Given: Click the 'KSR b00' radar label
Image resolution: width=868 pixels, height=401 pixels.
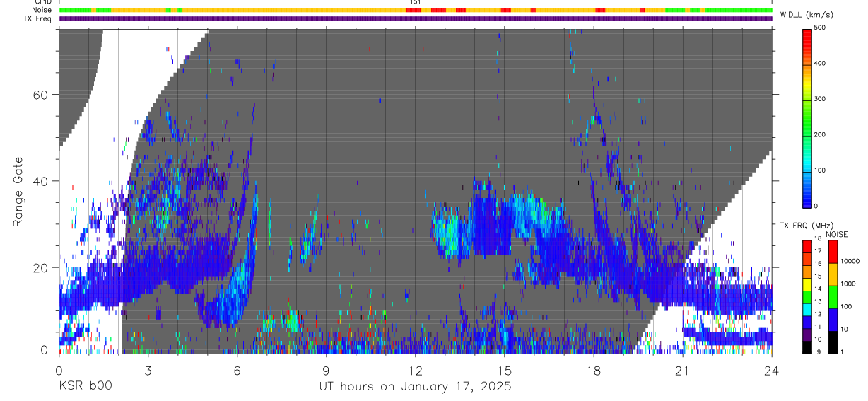Looking at the screenshot, I should click(85, 386).
